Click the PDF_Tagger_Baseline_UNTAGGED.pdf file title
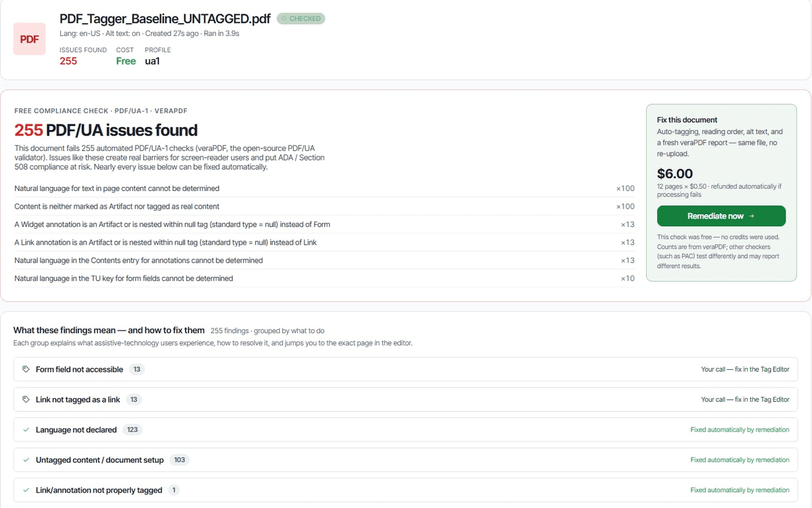The height and width of the screenshot is (508, 812). point(165,19)
